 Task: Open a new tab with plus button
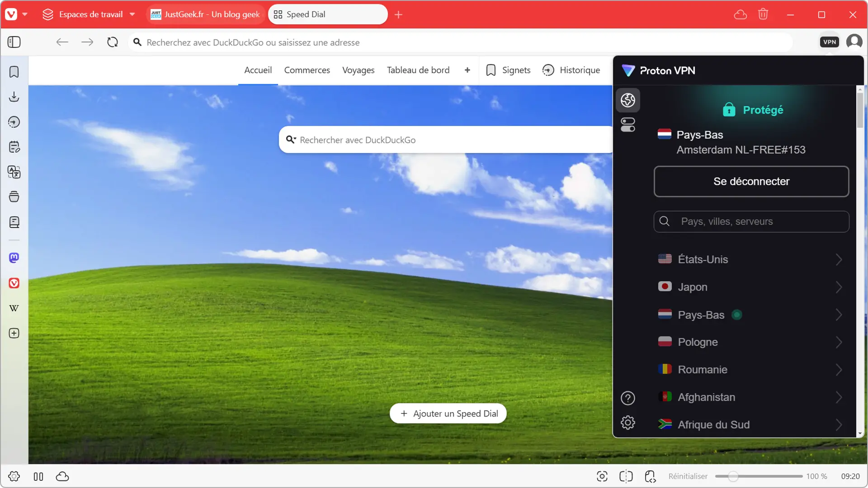(398, 14)
